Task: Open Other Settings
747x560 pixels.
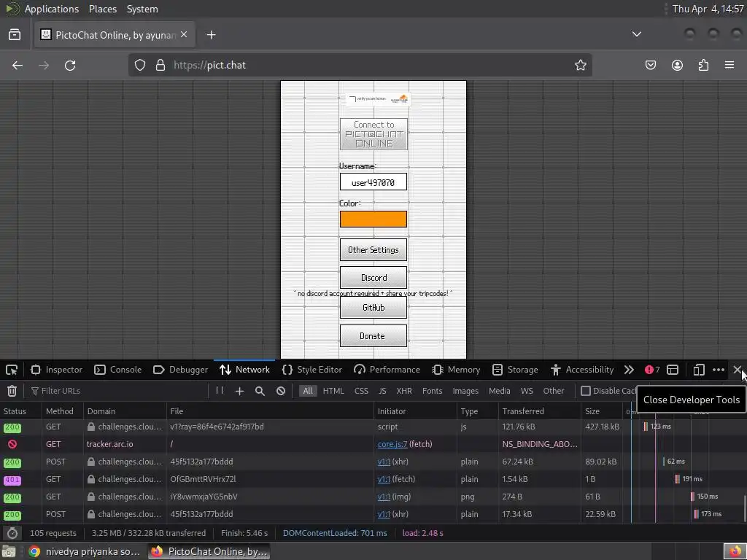Action: click(373, 250)
